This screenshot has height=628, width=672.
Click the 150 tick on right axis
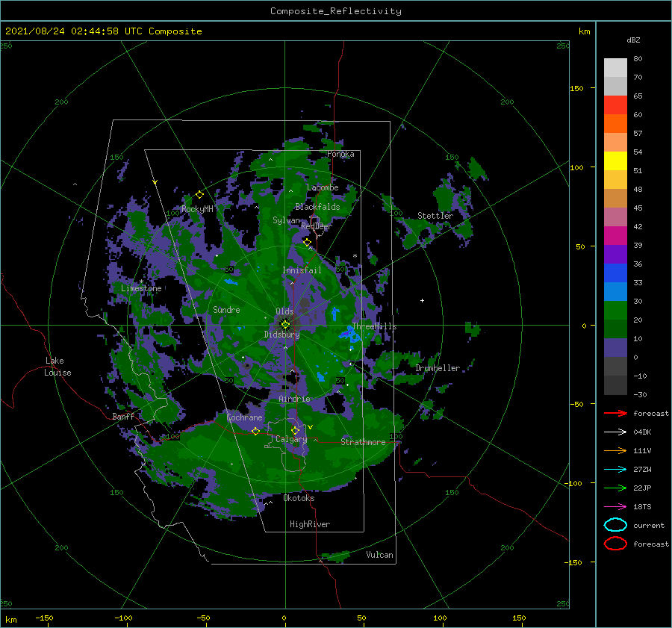pos(576,88)
